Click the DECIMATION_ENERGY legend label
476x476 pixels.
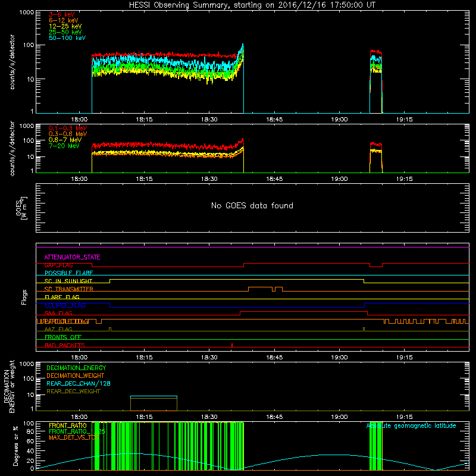pos(76,368)
